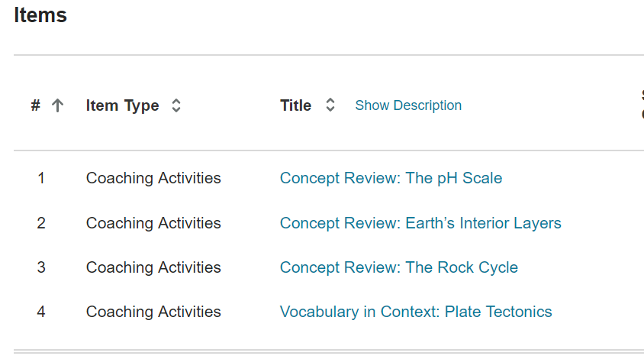Open Concept Review: Earth's Interior Layers
Viewport: 644px width, 356px height.
pyautogui.click(x=420, y=223)
